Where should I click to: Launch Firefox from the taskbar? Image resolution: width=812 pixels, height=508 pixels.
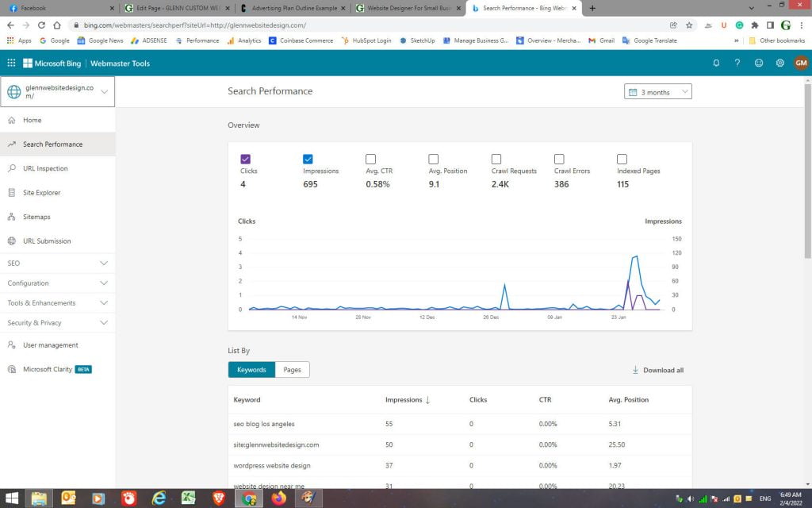coord(278,498)
